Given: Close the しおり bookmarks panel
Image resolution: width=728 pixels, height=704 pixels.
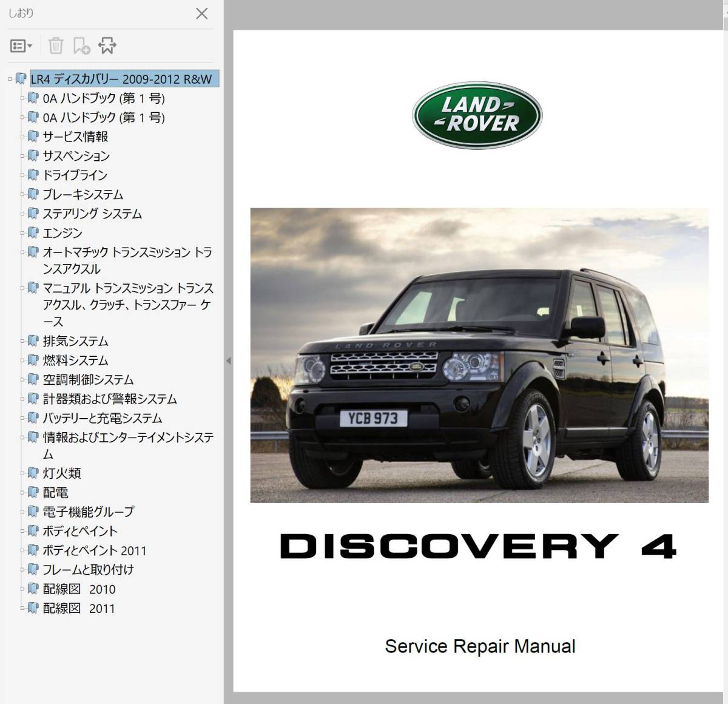Looking at the screenshot, I should click(202, 13).
